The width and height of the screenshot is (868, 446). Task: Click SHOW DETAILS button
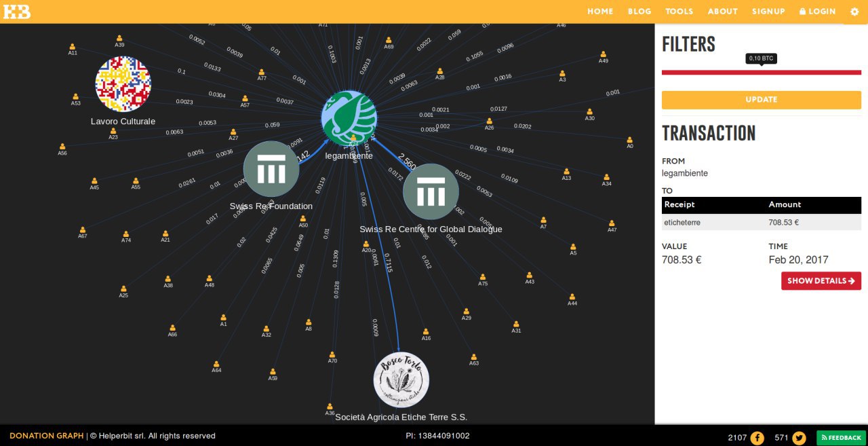821,281
